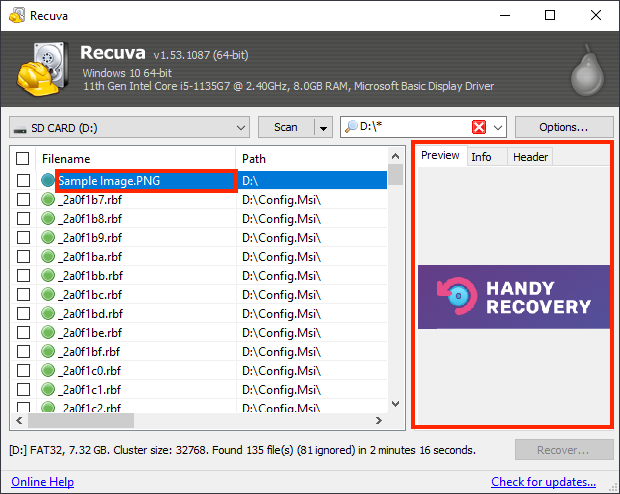Check the box for _2a0f1c1.rbf
Viewport: 620px width, 494px height.
click(23, 389)
